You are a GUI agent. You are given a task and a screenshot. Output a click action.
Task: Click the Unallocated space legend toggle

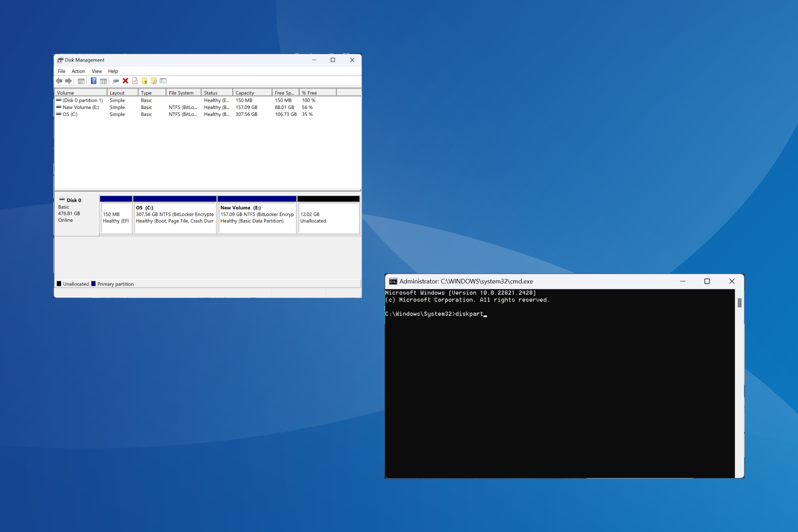click(x=59, y=284)
